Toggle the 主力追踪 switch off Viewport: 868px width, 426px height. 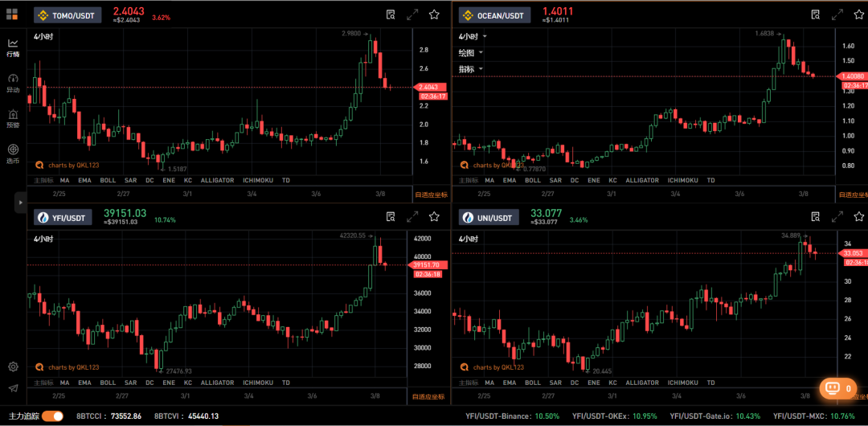tap(52, 416)
